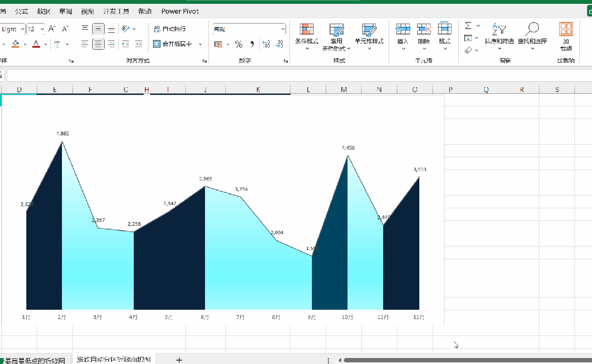Open the 数据 data ribbon tab
The width and height of the screenshot is (592, 364).
43,12
